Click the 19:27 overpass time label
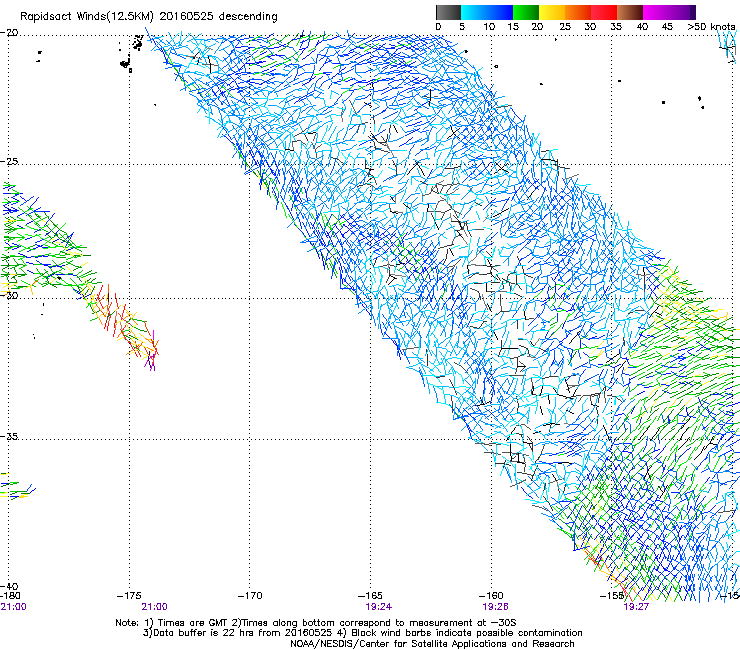This screenshot has width=740, height=650. [636, 607]
